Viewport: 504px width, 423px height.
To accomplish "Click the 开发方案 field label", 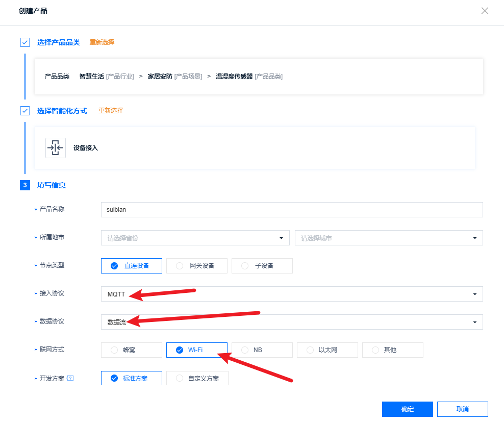I will click(x=52, y=378).
